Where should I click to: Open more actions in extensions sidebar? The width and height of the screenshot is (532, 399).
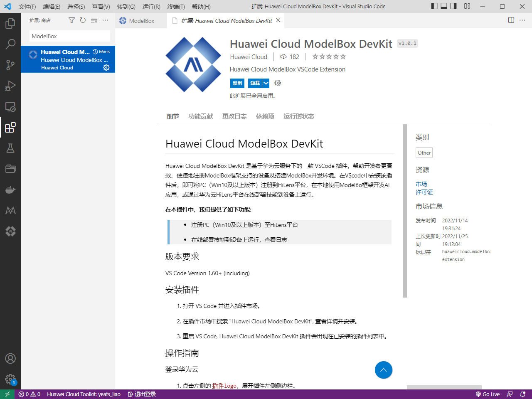(106, 20)
